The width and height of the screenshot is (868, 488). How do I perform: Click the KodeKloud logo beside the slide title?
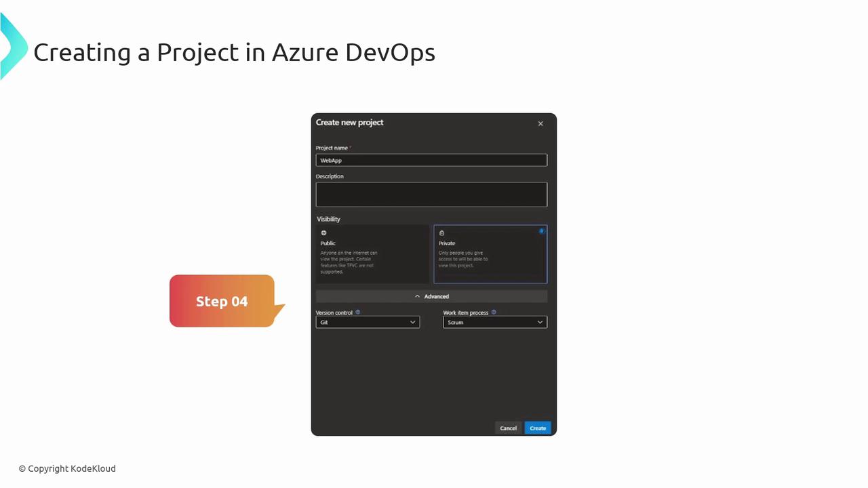[14, 46]
